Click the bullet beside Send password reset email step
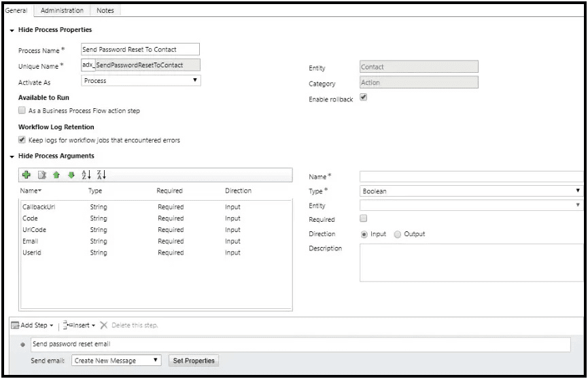Viewport: 588px width, 379px height. (23, 344)
